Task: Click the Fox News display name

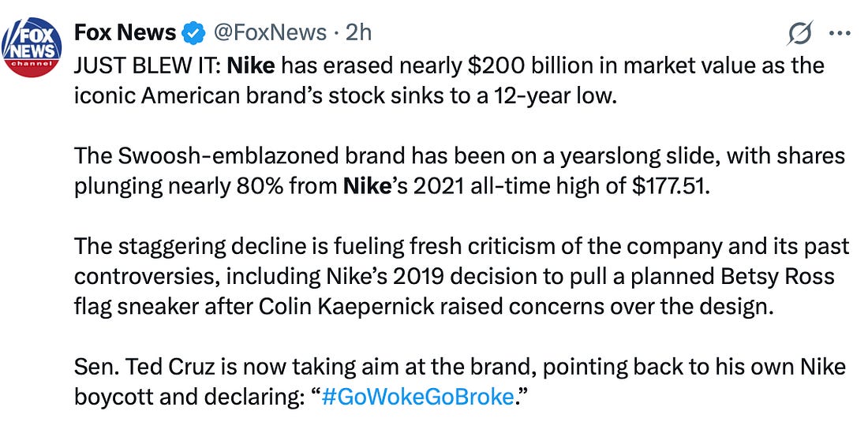Action: [125, 33]
